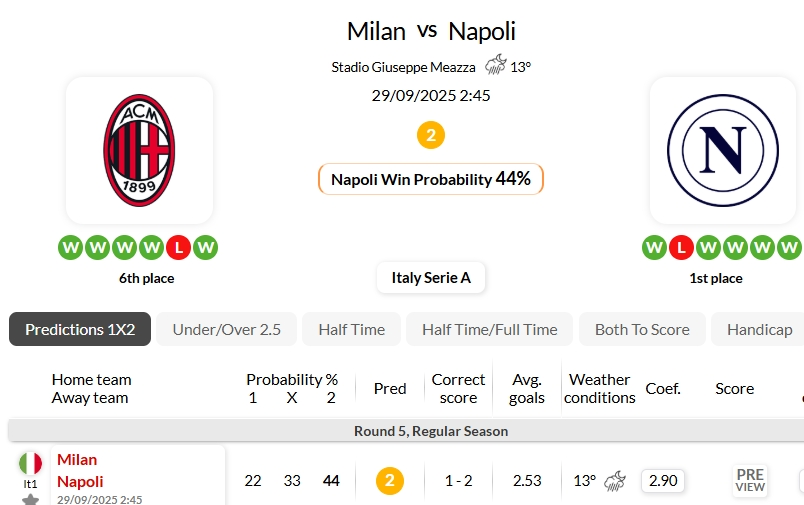
Task: Open the Milan Napoli match link in the table
Action: [x=80, y=470]
